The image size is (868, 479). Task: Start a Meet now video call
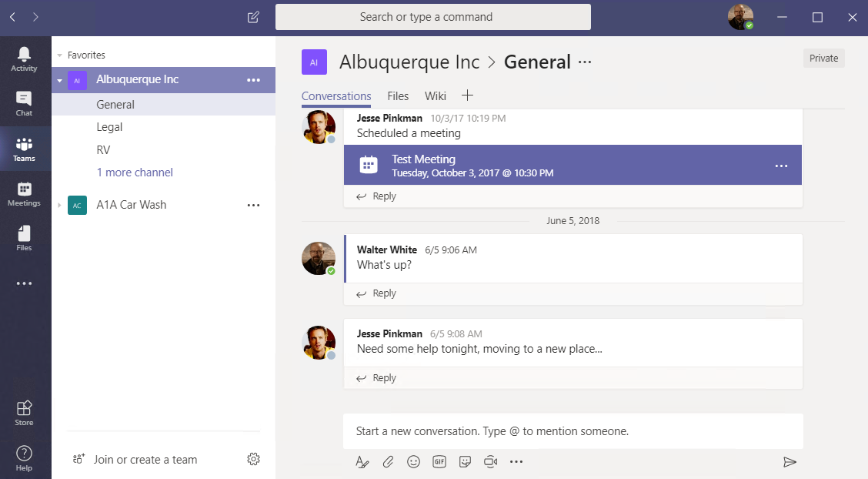click(490, 462)
